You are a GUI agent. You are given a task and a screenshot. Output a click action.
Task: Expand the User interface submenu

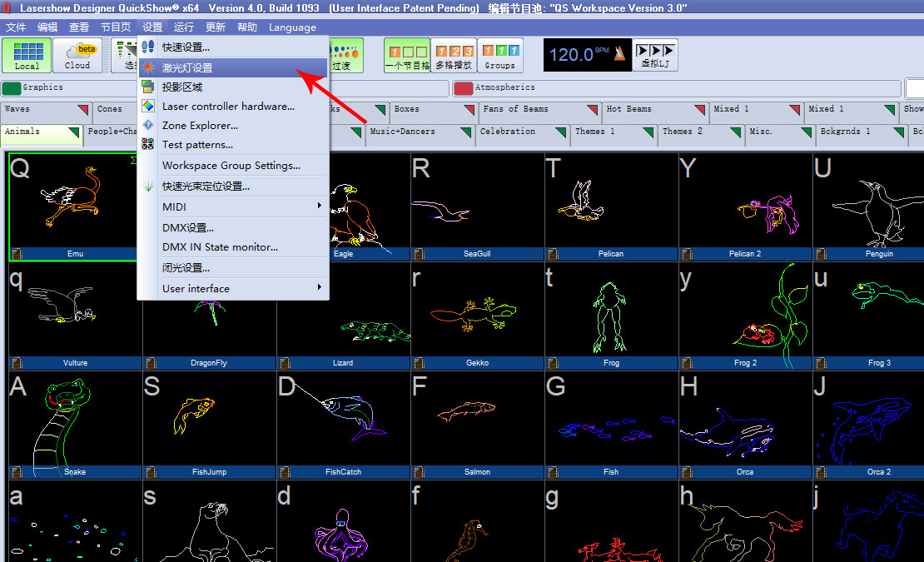[233, 289]
